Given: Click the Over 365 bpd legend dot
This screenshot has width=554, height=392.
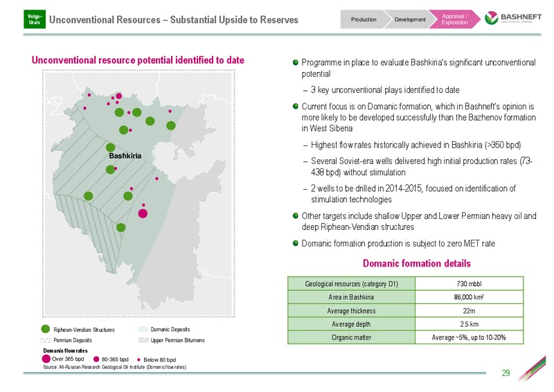Looking at the screenshot, I should 46,359.
